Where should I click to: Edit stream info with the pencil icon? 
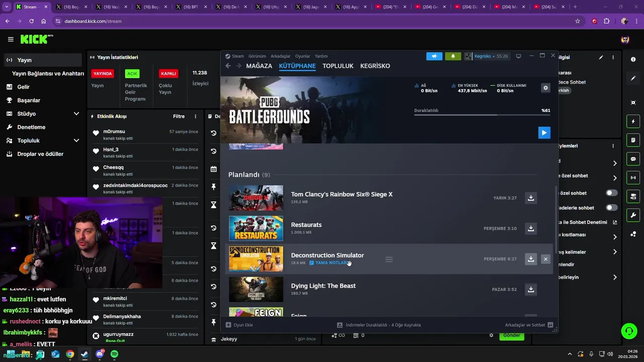pyautogui.click(x=601, y=57)
